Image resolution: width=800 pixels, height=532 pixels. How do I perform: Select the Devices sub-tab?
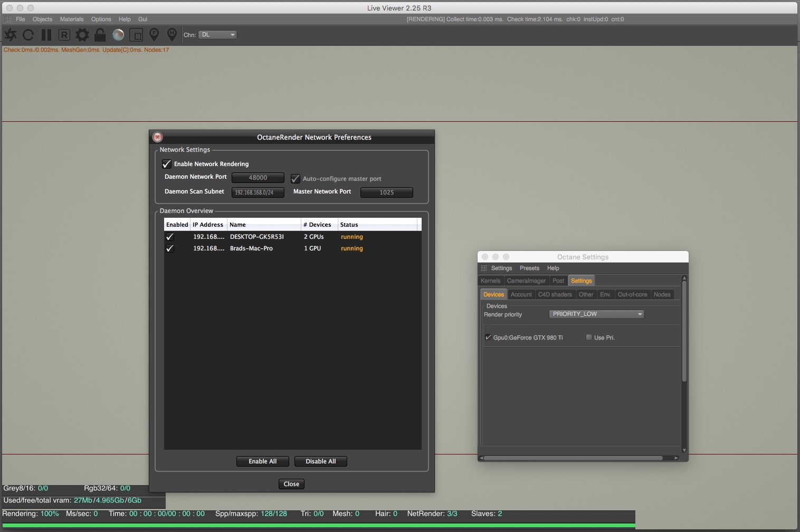click(494, 295)
